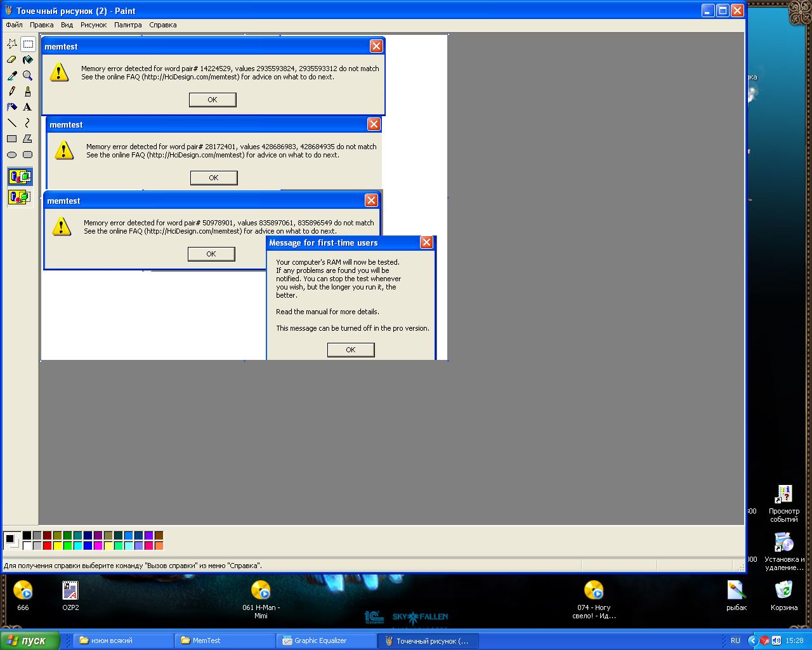Expand hidden tray icons arrow

coord(753,640)
